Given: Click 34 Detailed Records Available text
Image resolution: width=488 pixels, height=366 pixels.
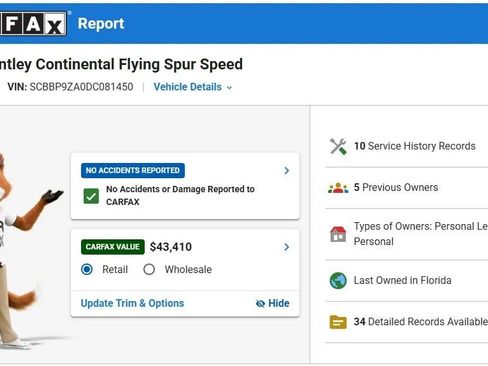Looking at the screenshot, I should (421, 322).
